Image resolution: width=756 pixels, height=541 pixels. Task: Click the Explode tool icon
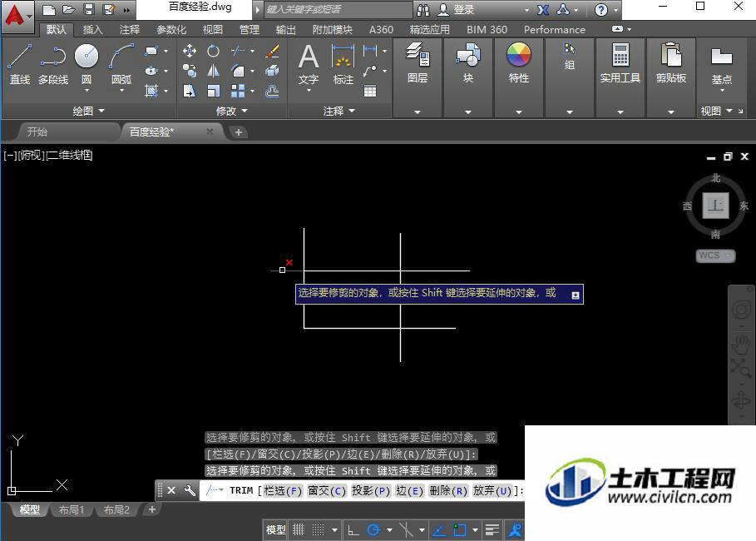point(273,71)
